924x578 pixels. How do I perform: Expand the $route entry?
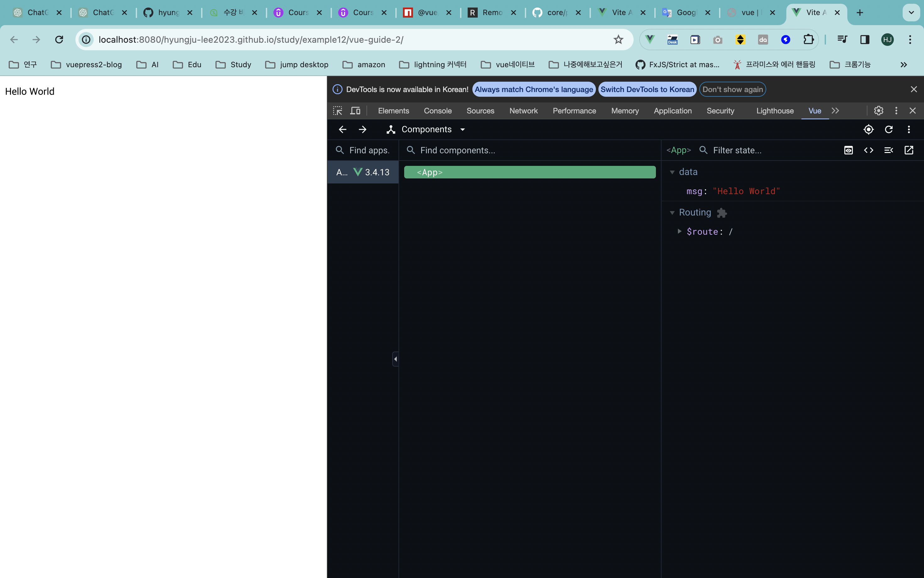679,231
